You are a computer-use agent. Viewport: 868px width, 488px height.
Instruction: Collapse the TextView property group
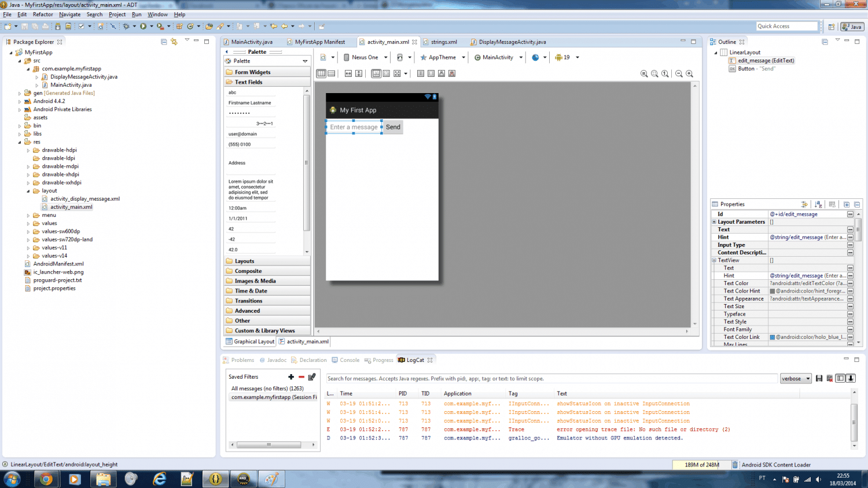pyautogui.click(x=714, y=260)
